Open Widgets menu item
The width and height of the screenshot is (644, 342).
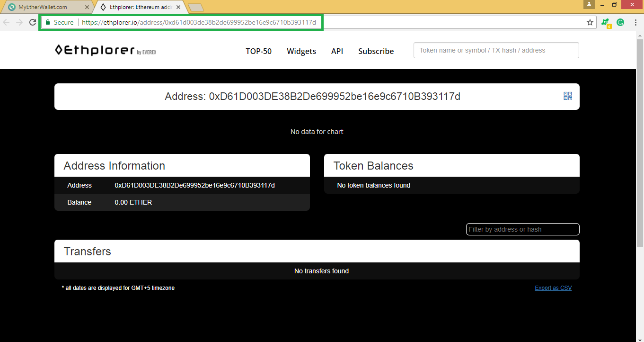(301, 51)
